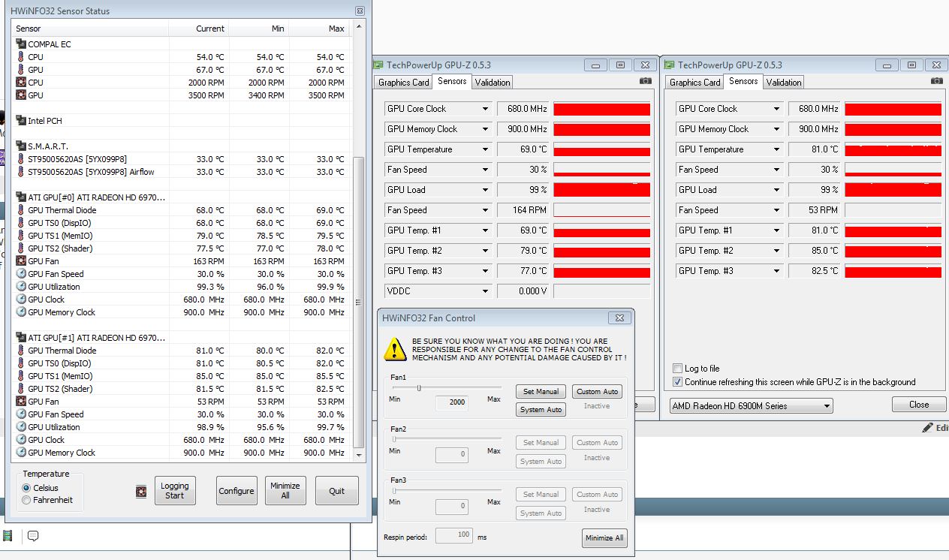Click GPU Fan Speed gauge icon under GPU[#0]
The image size is (949, 560).
21,274
